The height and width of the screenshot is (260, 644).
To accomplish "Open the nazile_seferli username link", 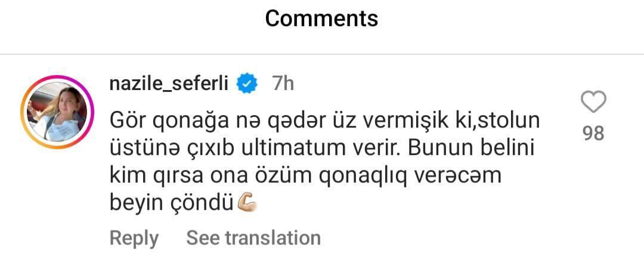I will (x=169, y=84).
